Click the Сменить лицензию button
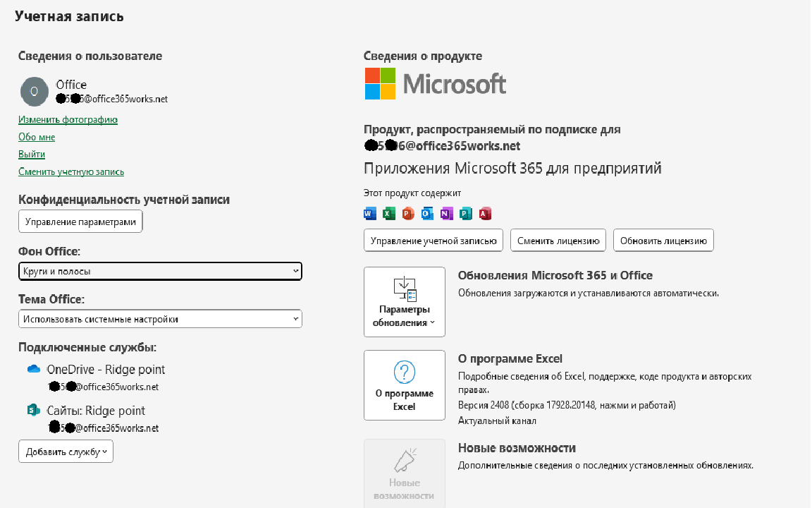The height and width of the screenshot is (508, 812). tap(558, 241)
